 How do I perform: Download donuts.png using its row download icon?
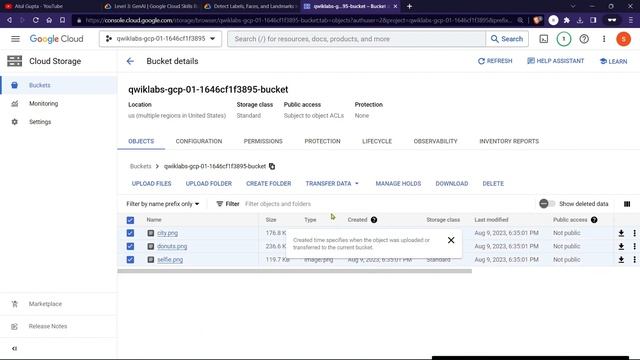[x=621, y=246]
